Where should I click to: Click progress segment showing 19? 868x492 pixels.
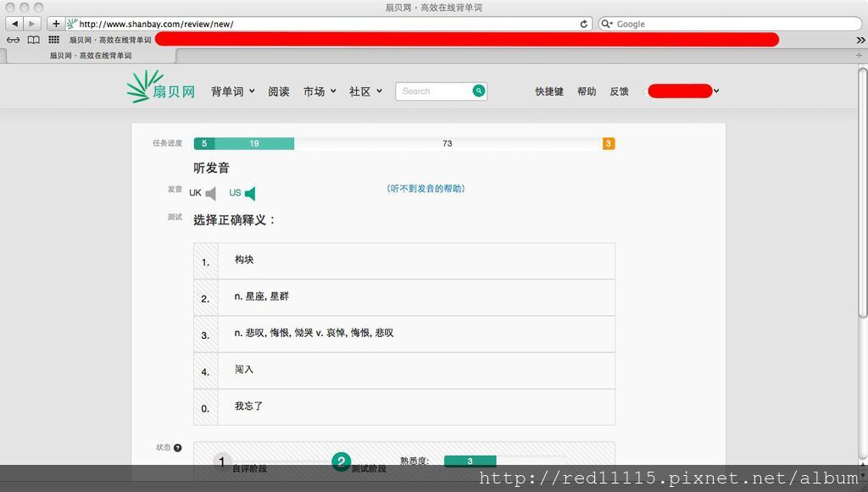[254, 144]
